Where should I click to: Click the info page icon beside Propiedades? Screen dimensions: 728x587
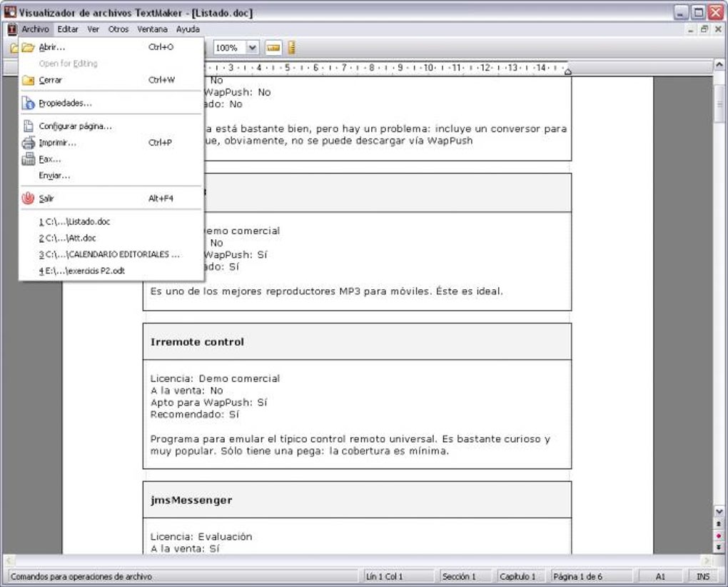click(x=28, y=103)
